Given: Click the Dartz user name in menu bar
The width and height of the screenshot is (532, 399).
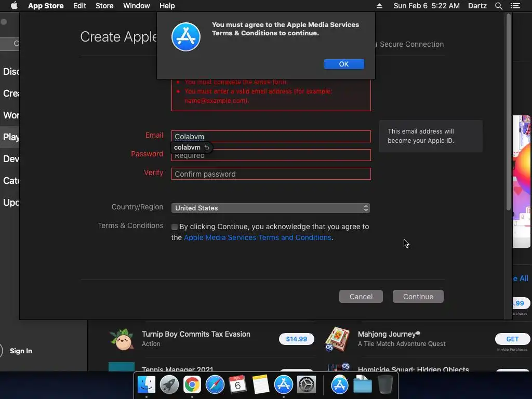Looking at the screenshot, I should click(x=477, y=6).
